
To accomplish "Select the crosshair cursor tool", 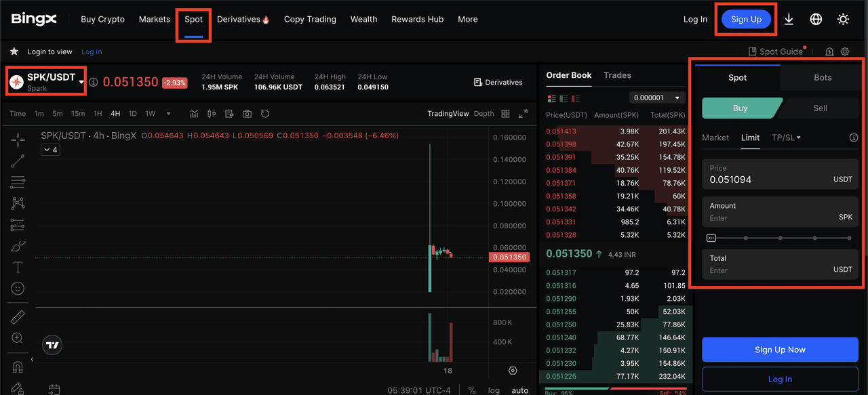I will (18, 140).
